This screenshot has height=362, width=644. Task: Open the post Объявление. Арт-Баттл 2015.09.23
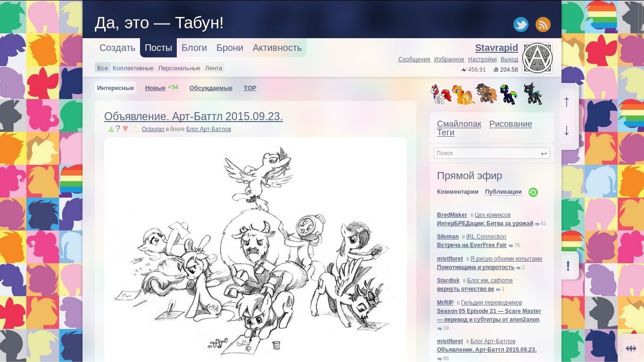click(193, 116)
